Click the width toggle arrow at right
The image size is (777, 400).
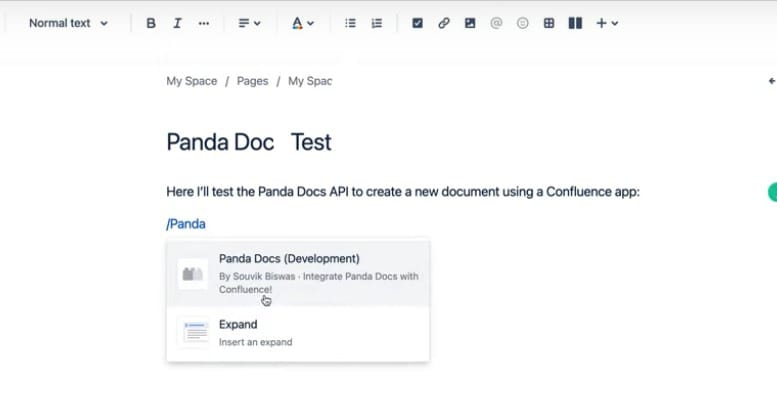tap(772, 81)
